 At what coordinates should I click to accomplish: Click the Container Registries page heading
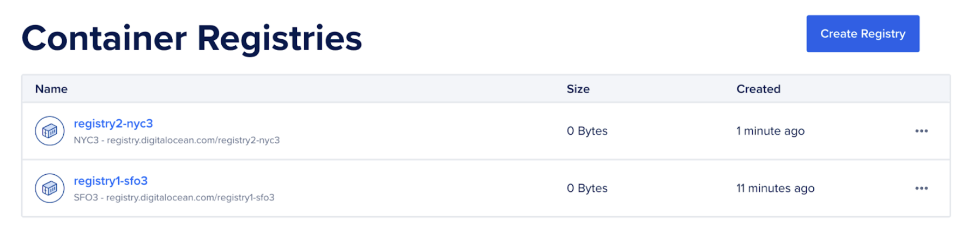[x=191, y=38]
